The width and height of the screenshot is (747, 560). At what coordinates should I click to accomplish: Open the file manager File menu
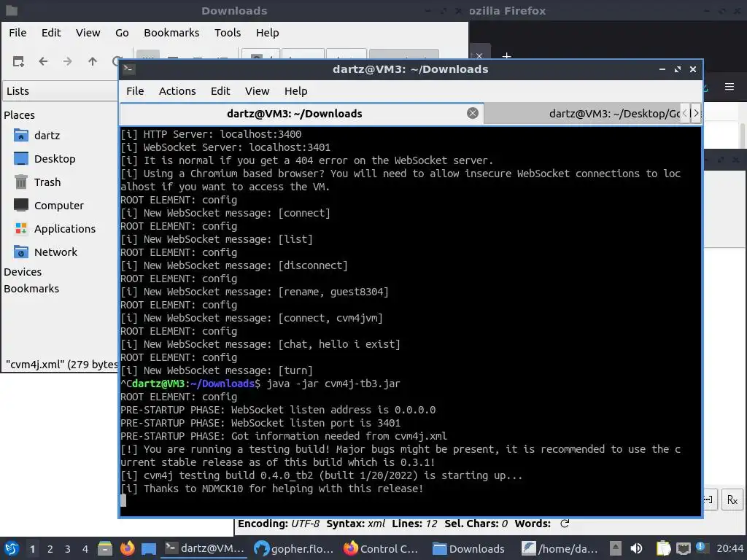coord(18,32)
